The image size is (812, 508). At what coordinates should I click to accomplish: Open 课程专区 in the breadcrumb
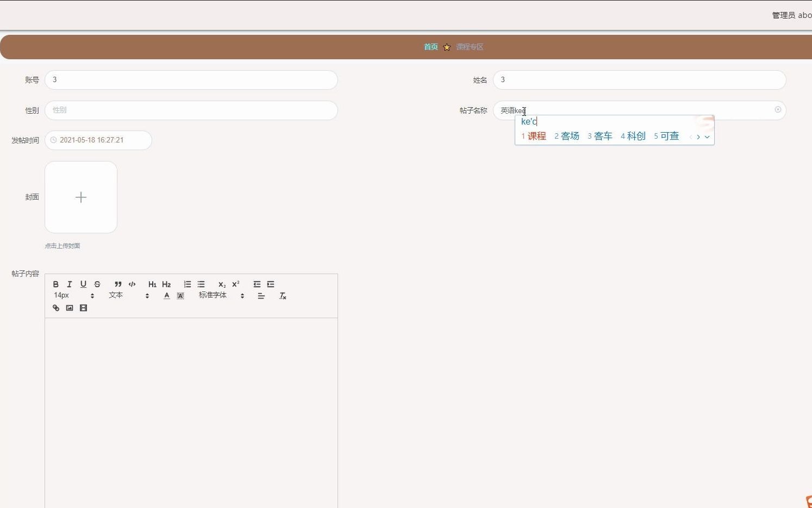[x=470, y=47]
